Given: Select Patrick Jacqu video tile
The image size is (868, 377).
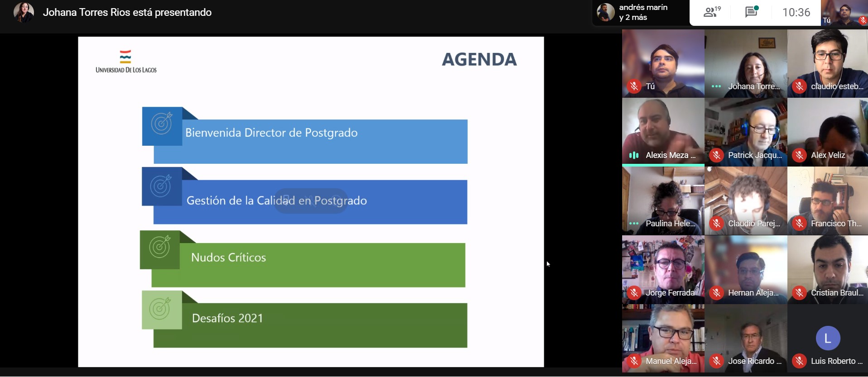Looking at the screenshot, I should [746, 132].
